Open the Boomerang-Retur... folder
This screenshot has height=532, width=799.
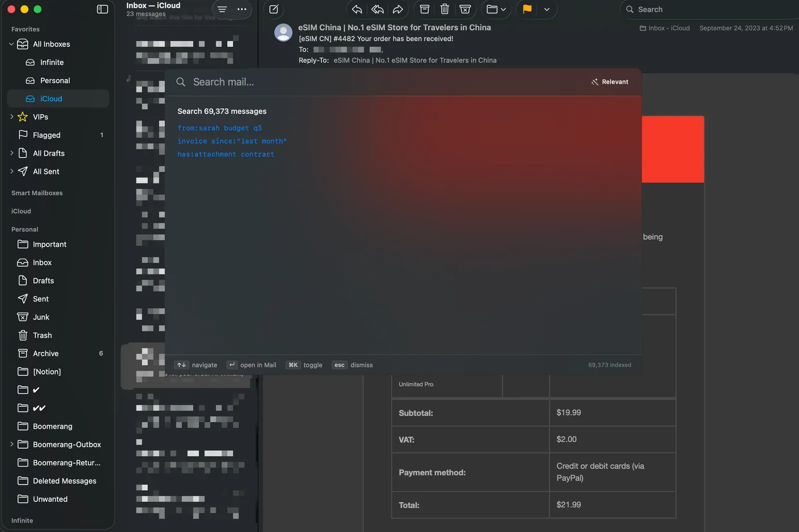[x=58, y=463]
